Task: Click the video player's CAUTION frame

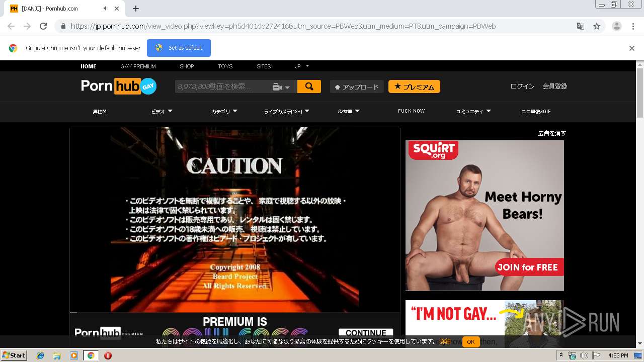Action: (x=234, y=219)
